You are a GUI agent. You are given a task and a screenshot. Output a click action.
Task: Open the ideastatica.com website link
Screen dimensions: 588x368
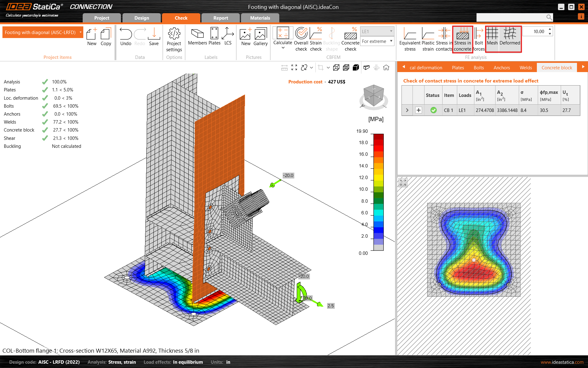pyautogui.click(x=562, y=362)
